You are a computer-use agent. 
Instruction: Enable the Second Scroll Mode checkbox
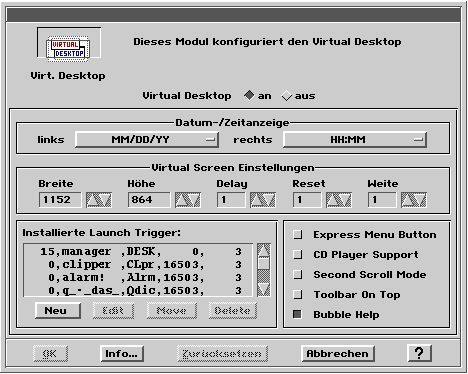(x=297, y=275)
